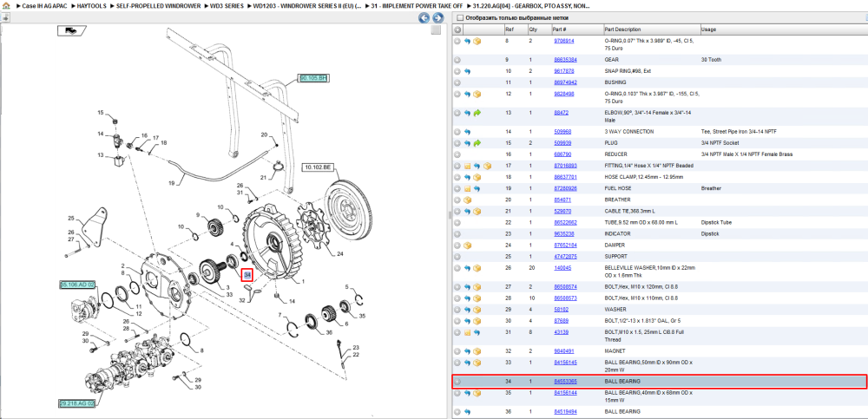
Task: Click yellow box icon for ref 12 O-RING
Action: pos(477,94)
